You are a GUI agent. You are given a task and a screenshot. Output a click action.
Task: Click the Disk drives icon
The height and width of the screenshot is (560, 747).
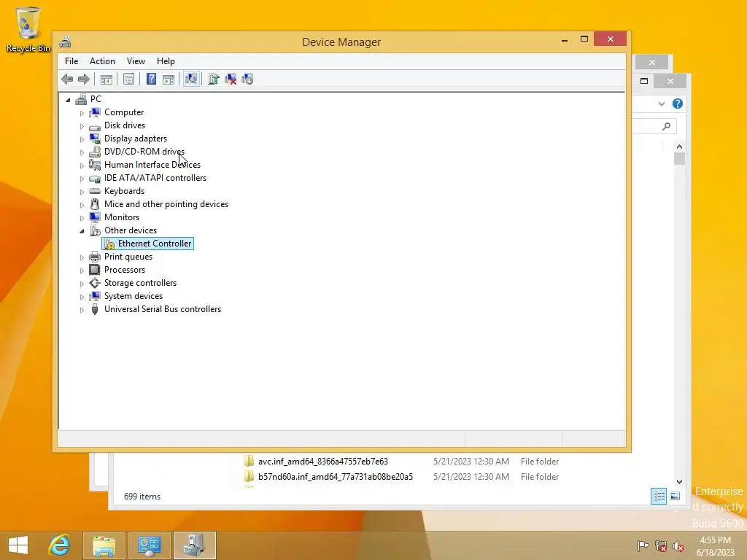95,125
